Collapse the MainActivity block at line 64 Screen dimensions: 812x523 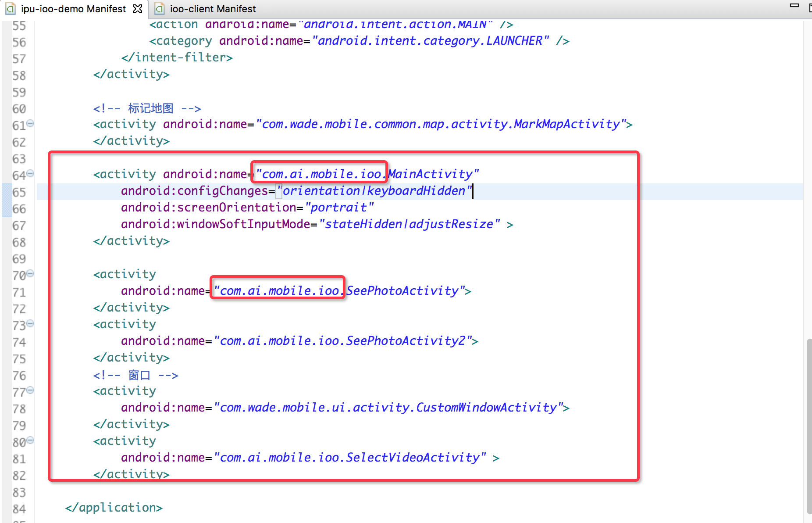coord(31,174)
